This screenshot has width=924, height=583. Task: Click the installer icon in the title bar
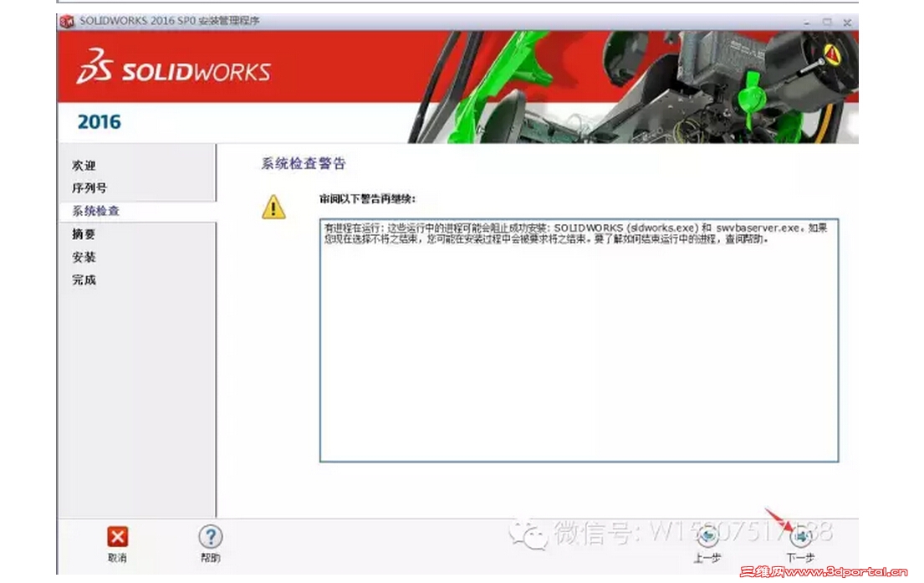click(66, 23)
